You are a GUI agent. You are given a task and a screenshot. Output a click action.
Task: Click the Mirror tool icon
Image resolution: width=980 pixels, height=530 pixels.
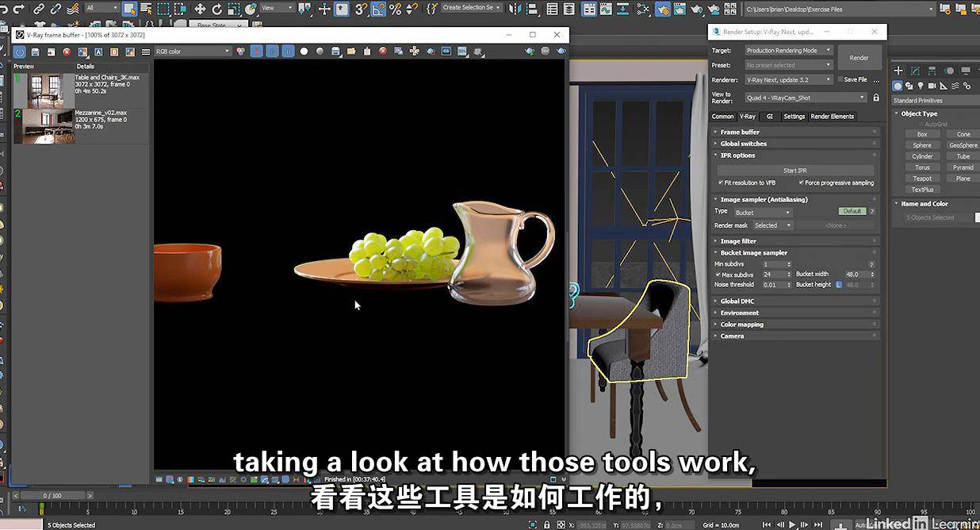[x=515, y=9]
